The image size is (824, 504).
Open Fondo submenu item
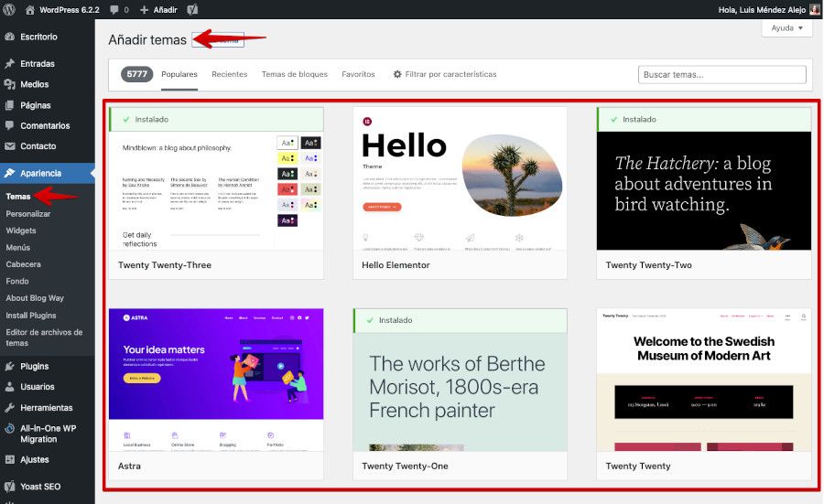click(17, 281)
